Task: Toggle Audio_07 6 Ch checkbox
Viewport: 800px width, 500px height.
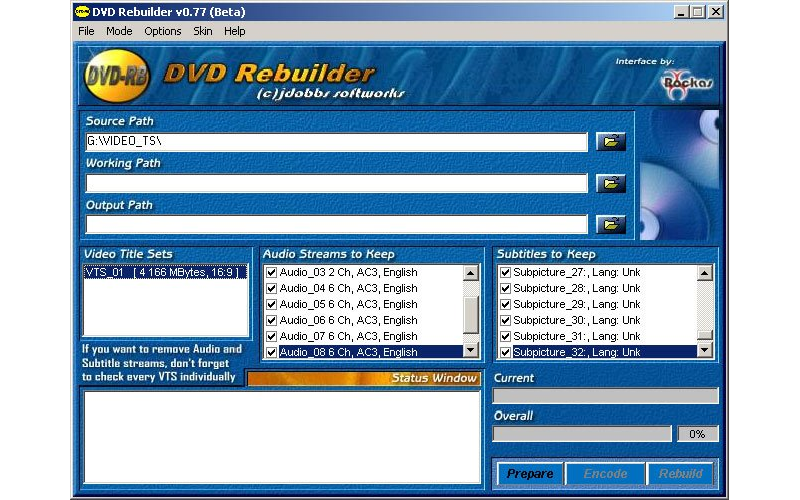Action: (271, 336)
